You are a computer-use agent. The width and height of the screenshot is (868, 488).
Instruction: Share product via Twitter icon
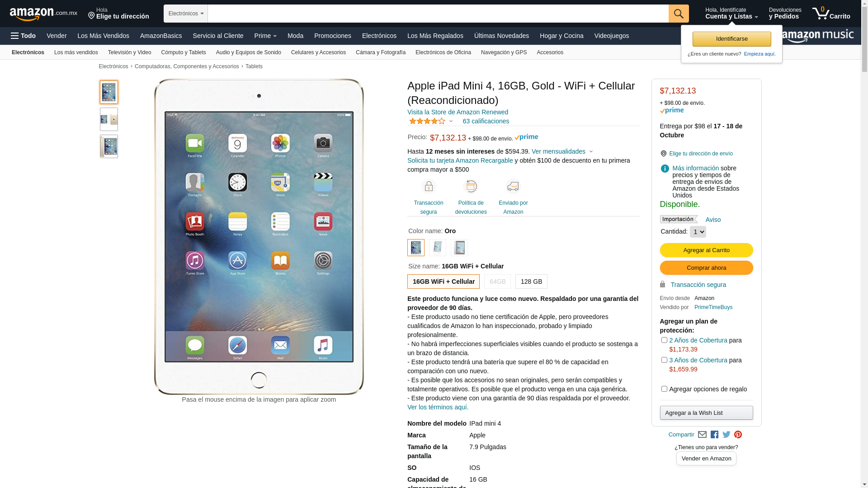(726, 435)
